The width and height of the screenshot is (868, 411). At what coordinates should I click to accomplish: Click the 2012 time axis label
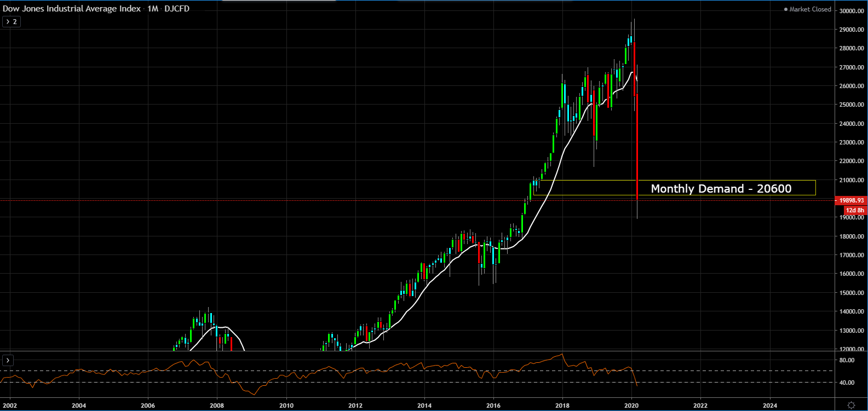coord(355,406)
